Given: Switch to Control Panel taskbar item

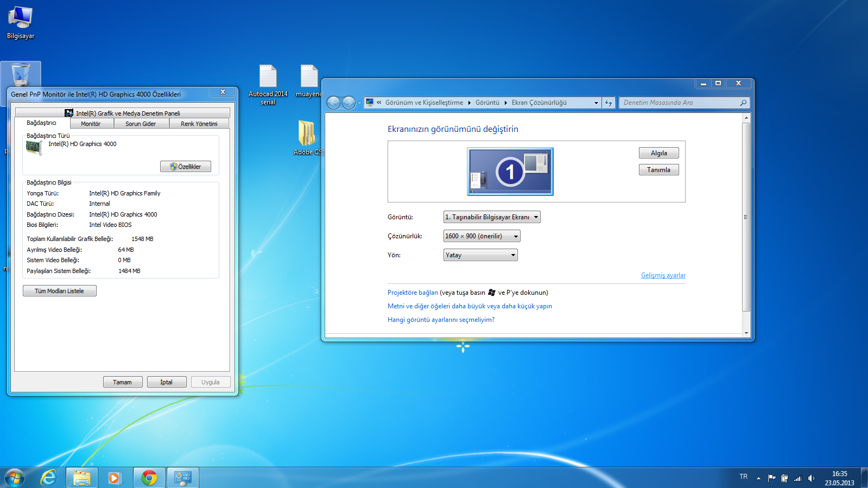Looking at the screenshot, I should pyautogui.click(x=182, y=478).
